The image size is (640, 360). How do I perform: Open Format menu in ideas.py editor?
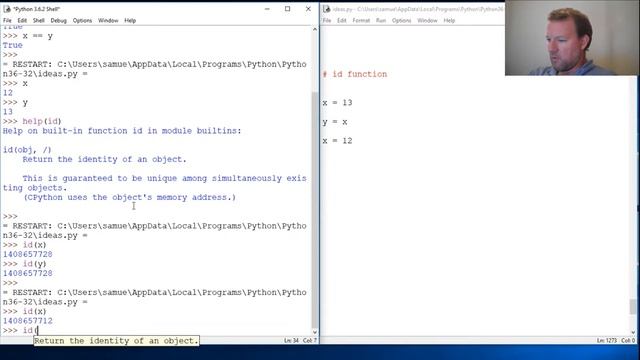coord(361,20)
